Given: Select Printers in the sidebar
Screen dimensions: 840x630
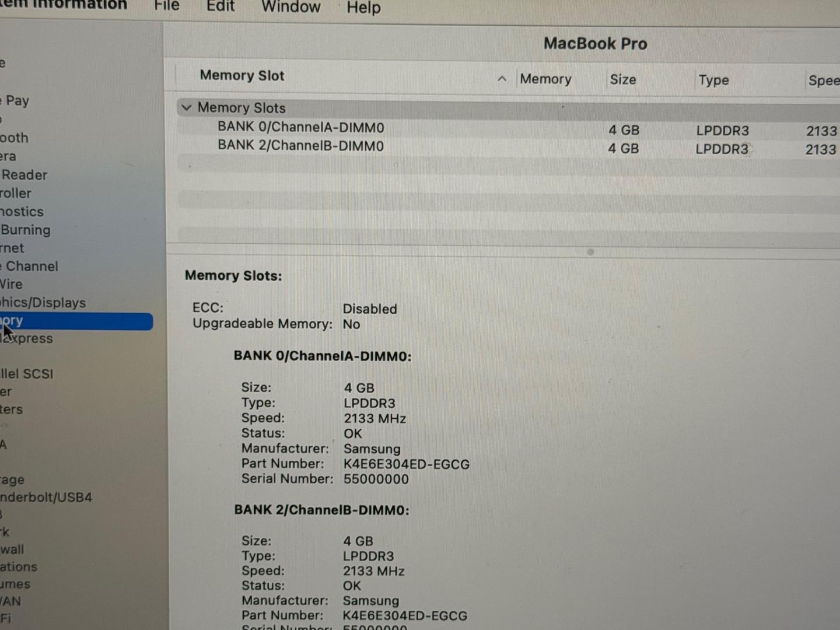Looking at the screenshot, I should point(11,409).
